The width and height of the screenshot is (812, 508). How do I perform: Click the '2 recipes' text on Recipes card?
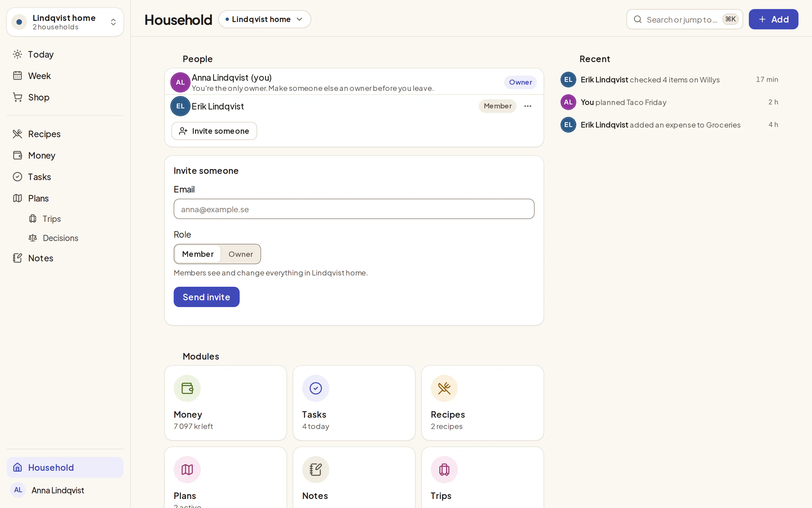coord(447,426)
